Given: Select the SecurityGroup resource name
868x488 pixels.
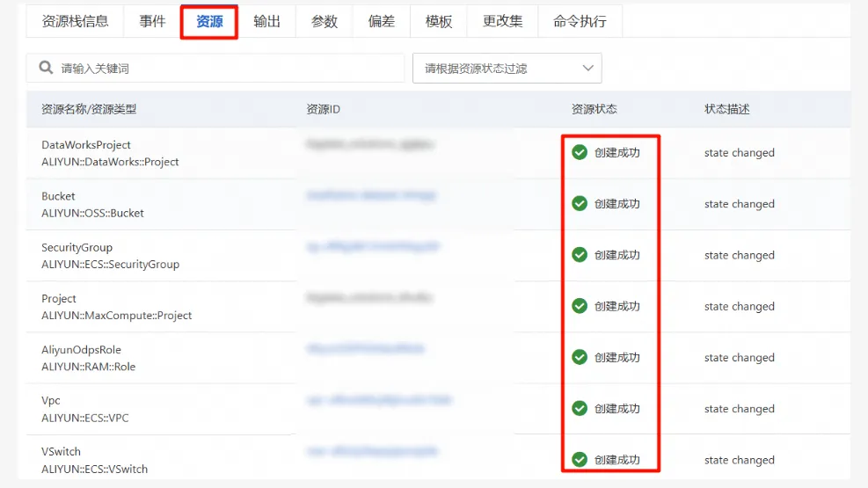Looking at the screenshot, I should point(77,247).
